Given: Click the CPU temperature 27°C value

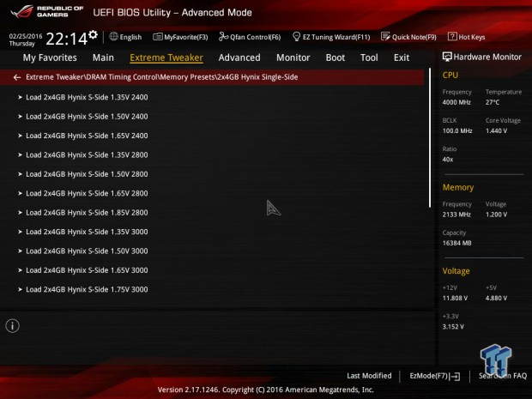Looking at the screenshot, I should [x=493, y=102].
